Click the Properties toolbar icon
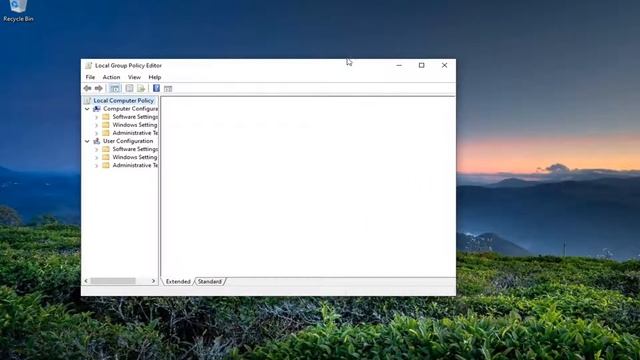Screen dimensions: 640x360 (129, 88)
